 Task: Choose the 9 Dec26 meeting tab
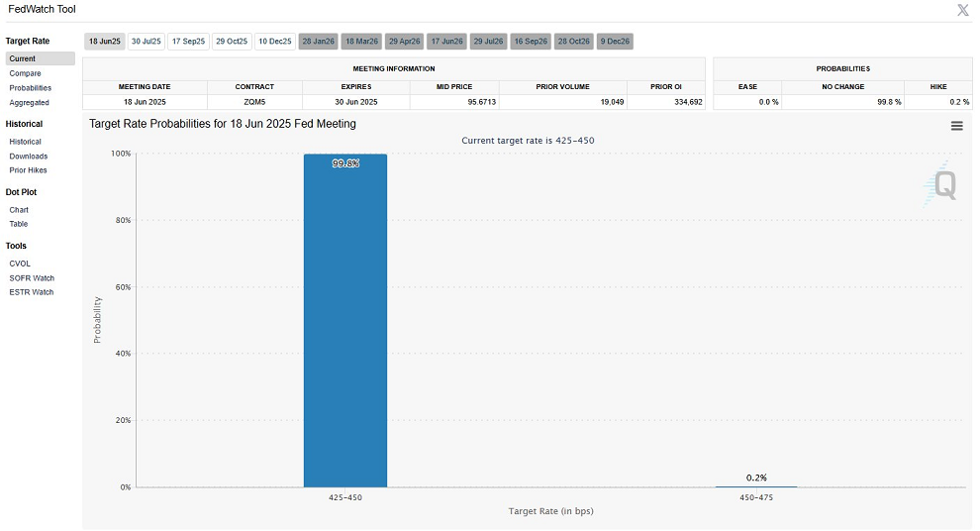615,42
